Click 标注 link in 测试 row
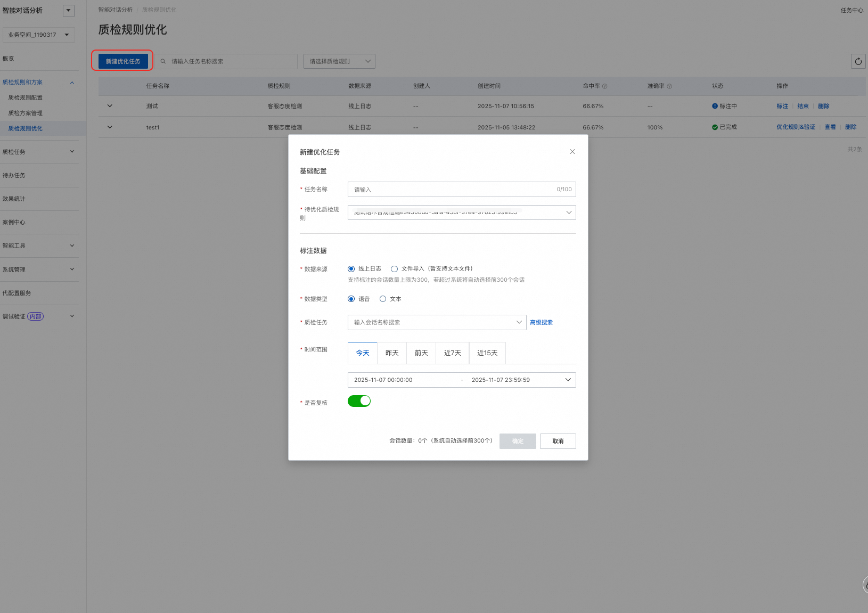 pos(782,106)
